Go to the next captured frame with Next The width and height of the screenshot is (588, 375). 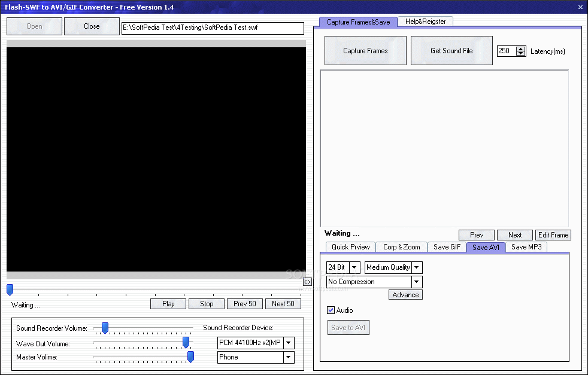(515, 235)
